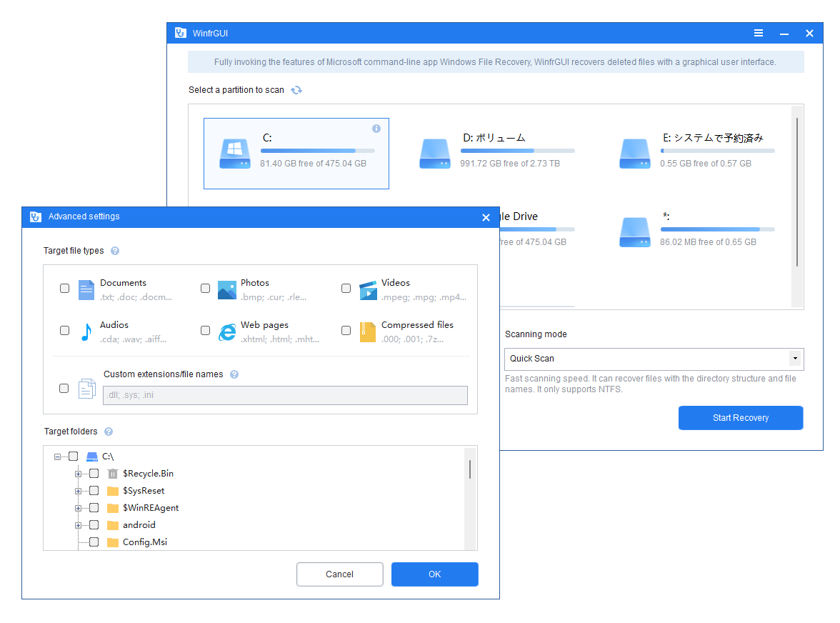
Task: Enable the Documents file type checkbox
Action: [x=64, y=289]
